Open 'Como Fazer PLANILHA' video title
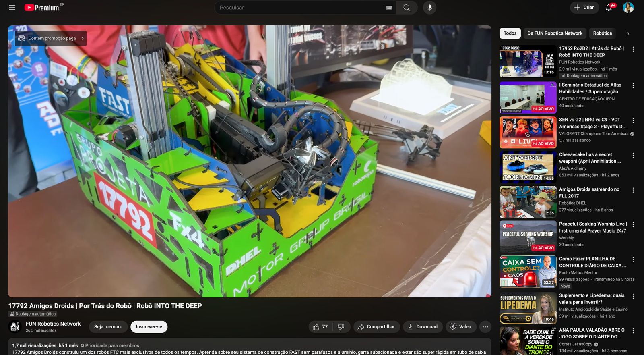644x355 pixels. 593,262
